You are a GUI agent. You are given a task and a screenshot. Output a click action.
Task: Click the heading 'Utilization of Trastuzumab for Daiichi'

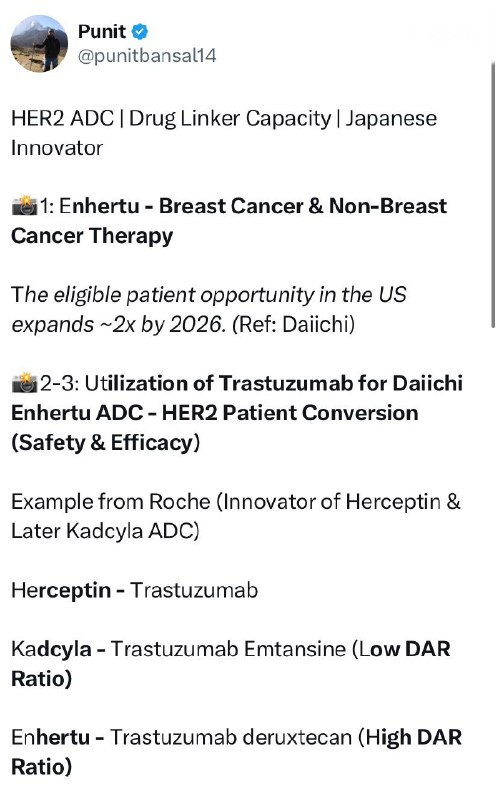click(x=273, y=383)
